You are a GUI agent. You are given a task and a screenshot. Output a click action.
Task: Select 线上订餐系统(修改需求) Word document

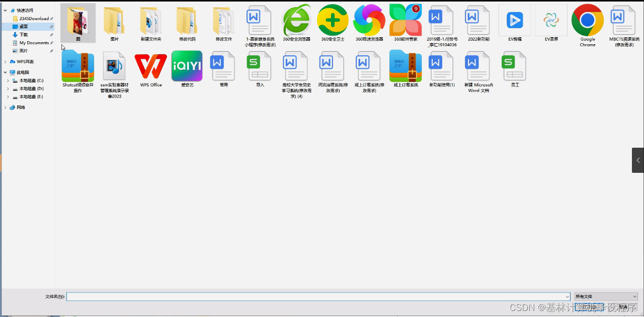369,71
